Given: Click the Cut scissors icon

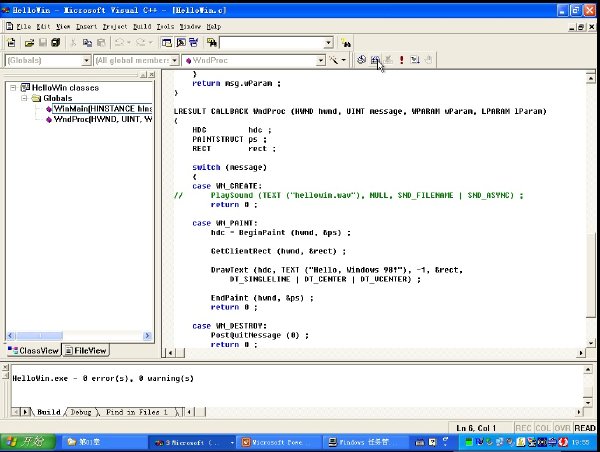Looking at the screenshot, I should [73, 42].
